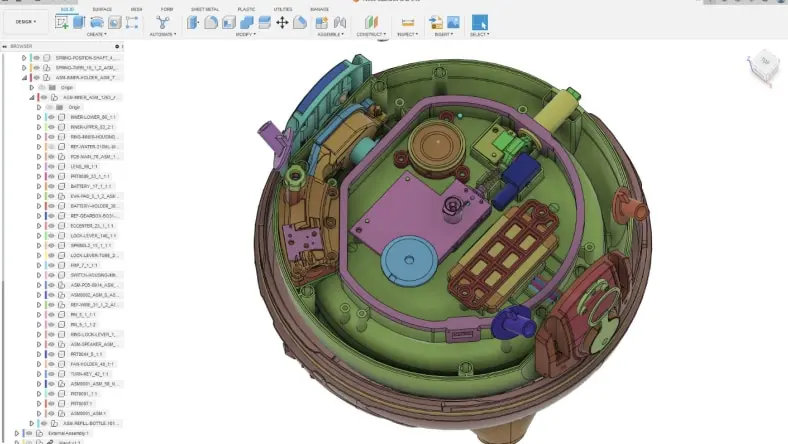This screenshot has height=444, width=788.
Task: Collapse the ASM-INNER-HOLDER assembly node
Action: click(24, 77)
